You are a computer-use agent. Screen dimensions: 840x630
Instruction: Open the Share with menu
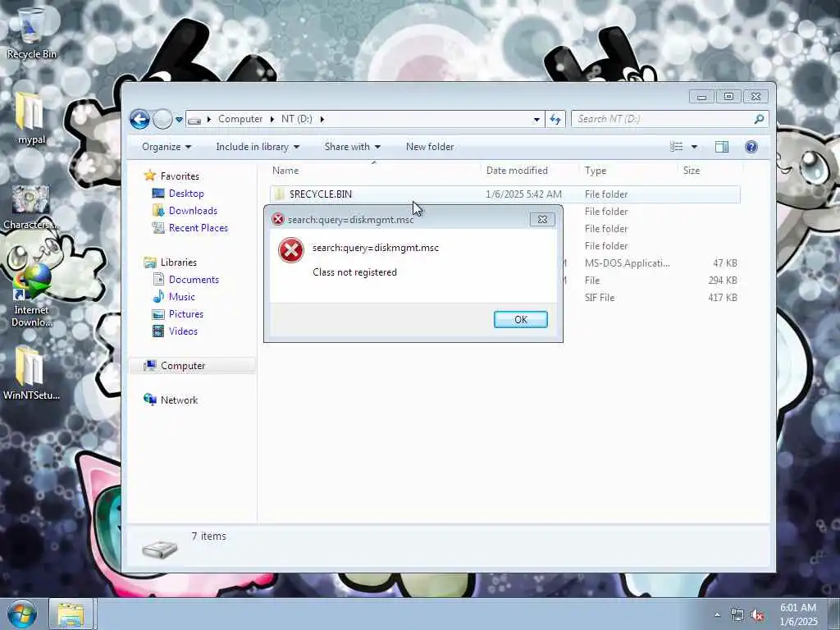(x=352, y=147)
